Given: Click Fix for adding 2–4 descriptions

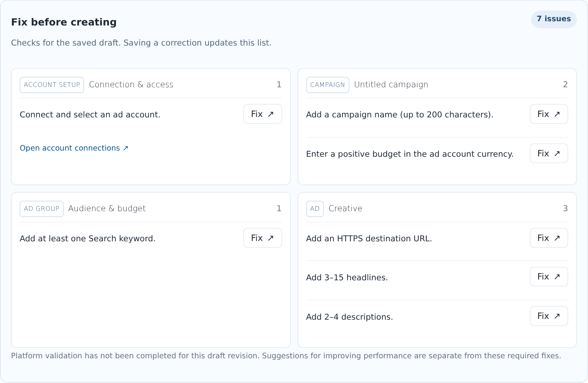Looking at the screenshot, I should [x=549, y=316].
